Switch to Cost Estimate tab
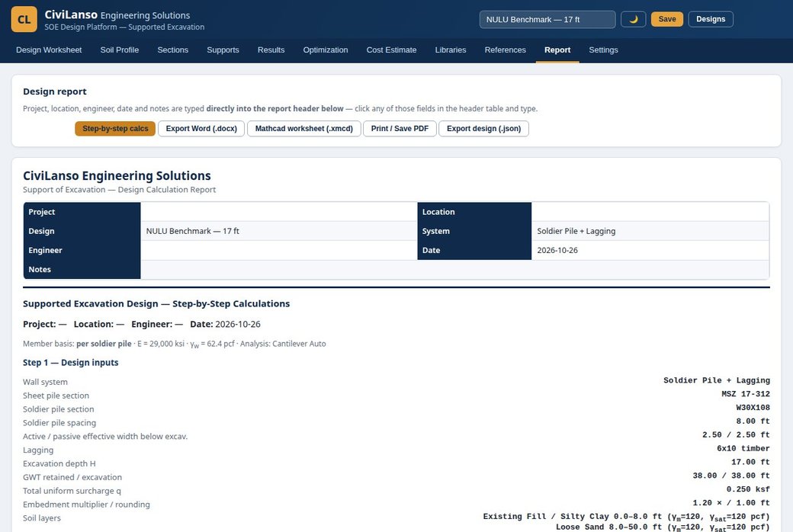The width and height of the screenshot is (793, 532). click(x=391, y=50)
